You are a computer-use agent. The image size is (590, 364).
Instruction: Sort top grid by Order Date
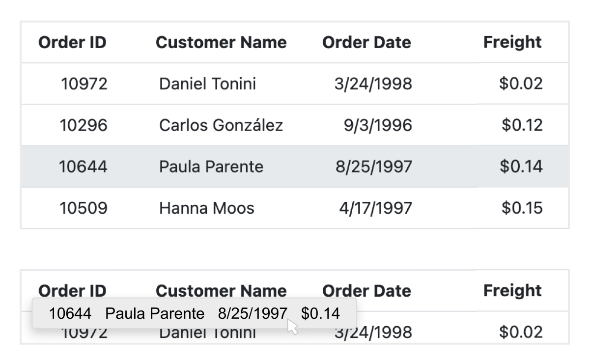pyautogui.click(x=366, y=43)
